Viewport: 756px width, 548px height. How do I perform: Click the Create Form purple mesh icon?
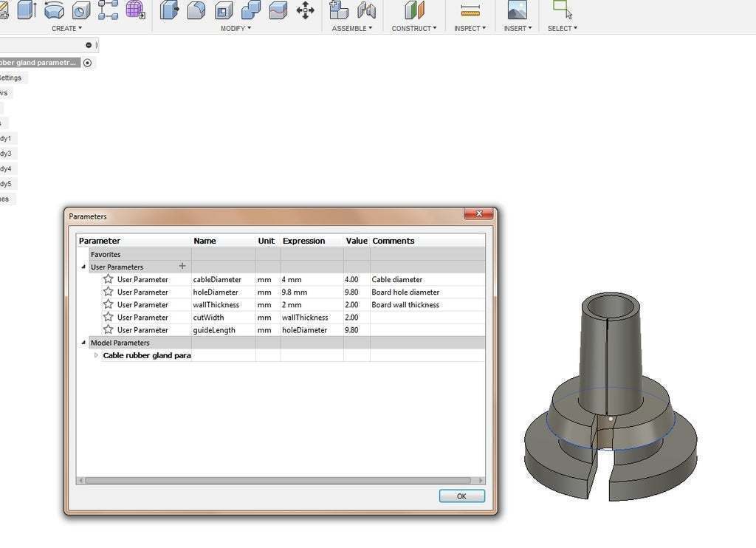pos(136,10)
